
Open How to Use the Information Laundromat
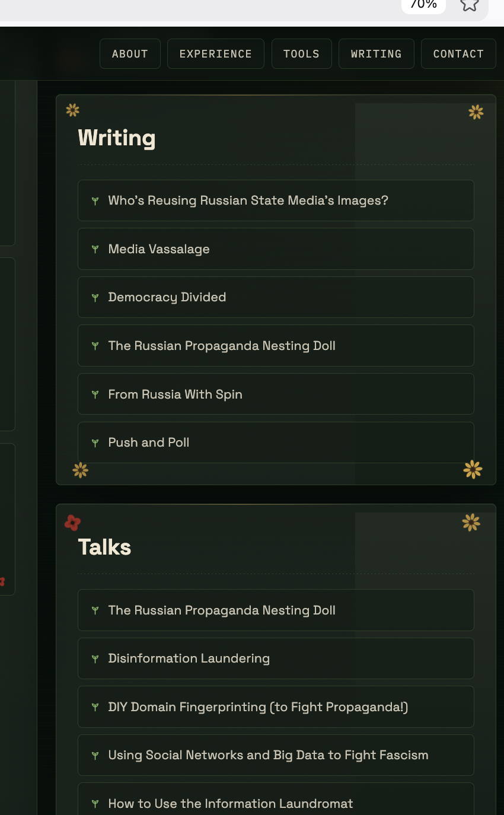[x=276, y=801]
